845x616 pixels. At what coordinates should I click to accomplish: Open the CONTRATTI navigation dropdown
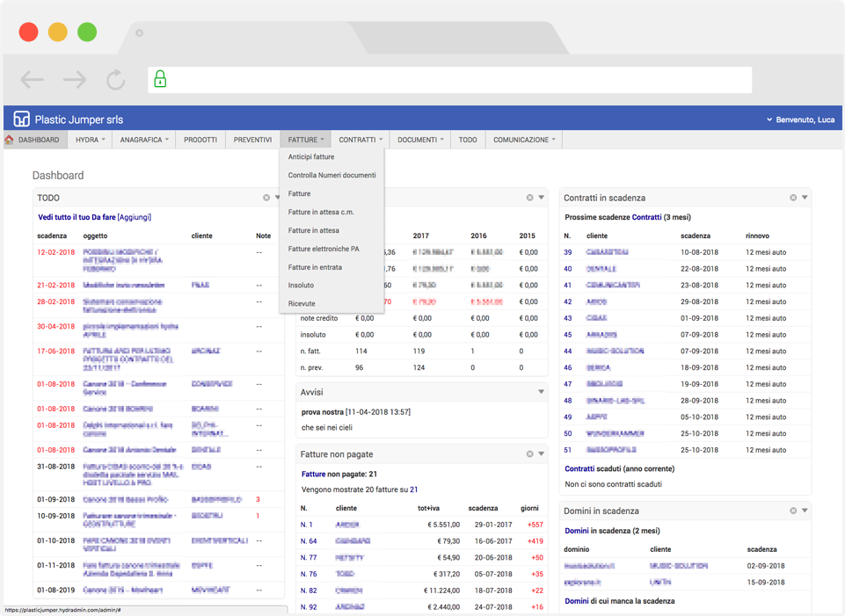tap(361, 139)
